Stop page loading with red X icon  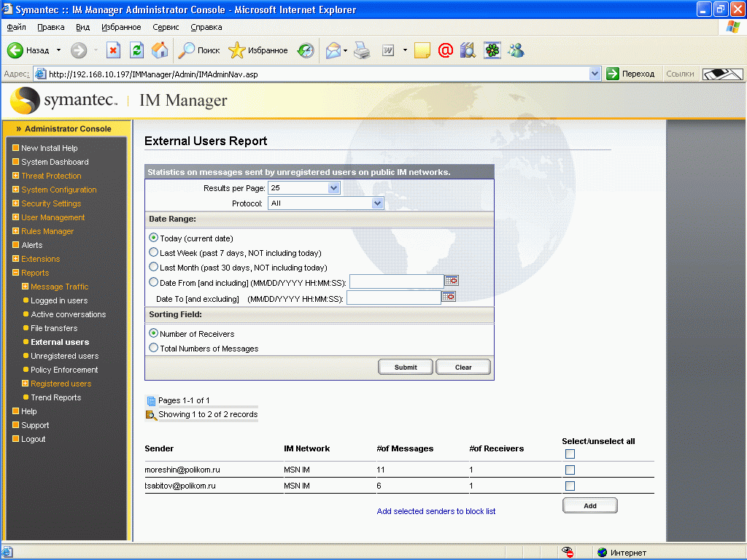click(113, 50)
